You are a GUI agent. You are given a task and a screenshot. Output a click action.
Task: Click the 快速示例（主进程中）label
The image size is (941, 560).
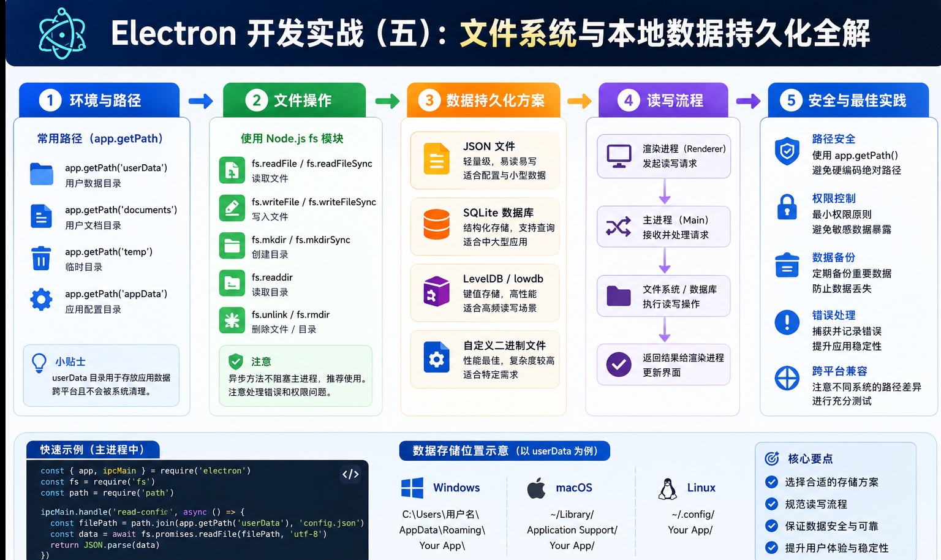93,450
